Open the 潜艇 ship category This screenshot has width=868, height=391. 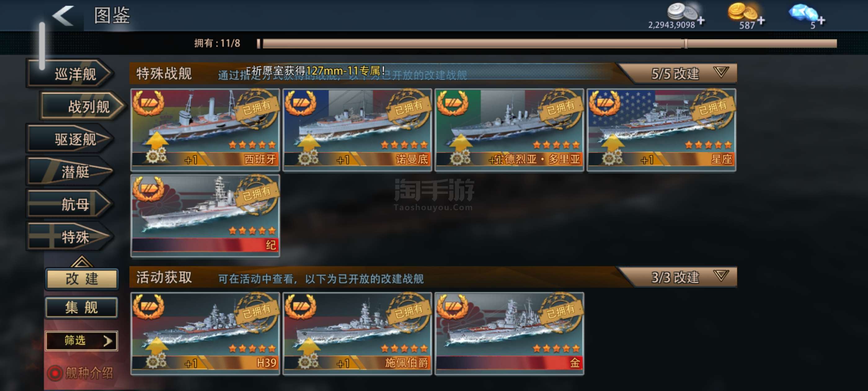pyautogui.click(x=70, y=171)
